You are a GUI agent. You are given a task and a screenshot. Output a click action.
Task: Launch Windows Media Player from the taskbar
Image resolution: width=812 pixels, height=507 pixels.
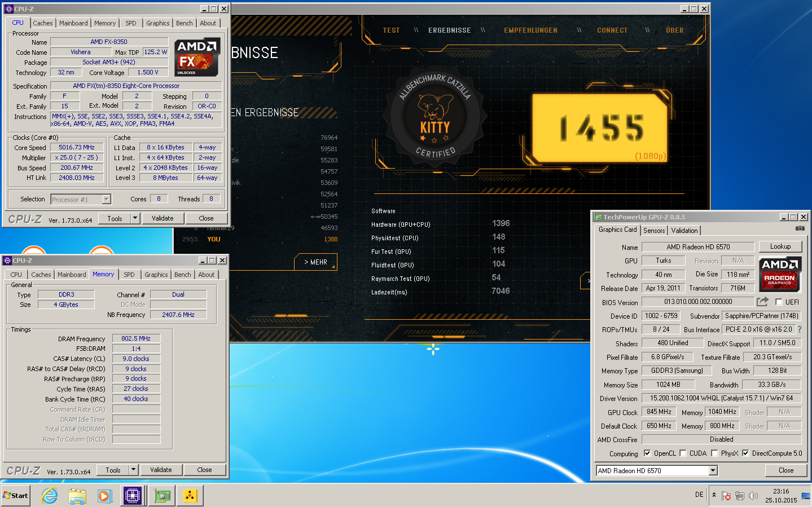(104, 496)
